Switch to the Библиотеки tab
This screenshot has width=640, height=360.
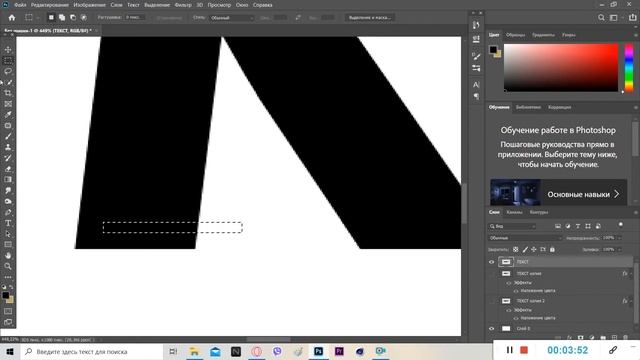[x=528, y=107]
